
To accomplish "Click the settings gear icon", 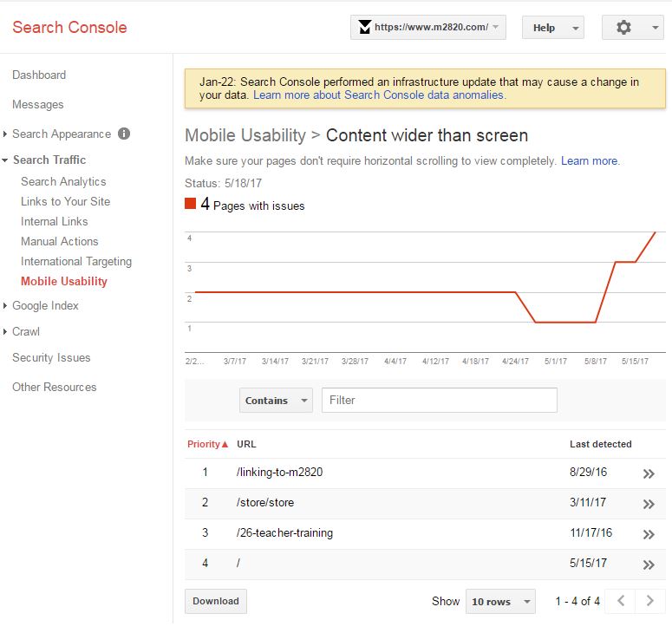I will point(623,28).
